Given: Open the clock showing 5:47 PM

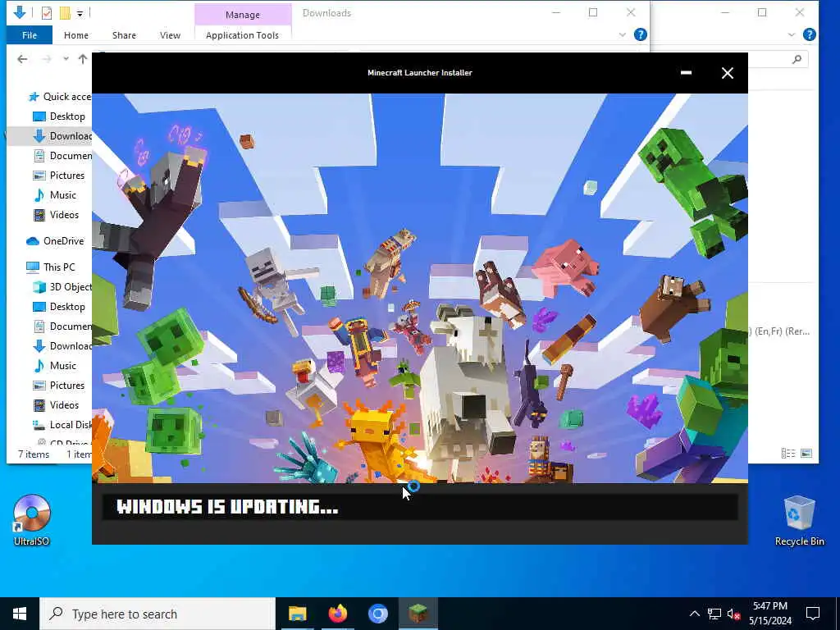Looking at the screenshot, I should pos(769,614).
